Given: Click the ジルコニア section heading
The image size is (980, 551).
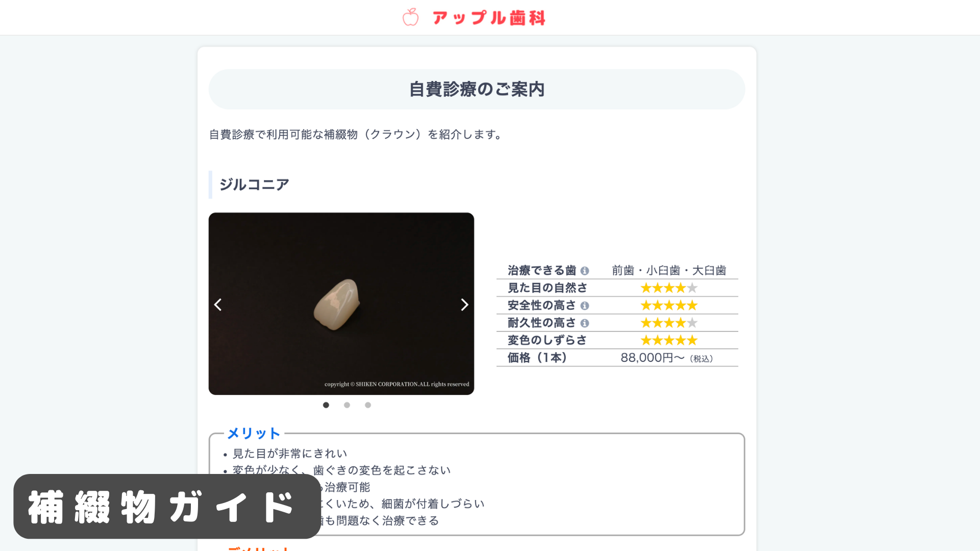Looking at the screenshot, I should [x=254, y=185].
